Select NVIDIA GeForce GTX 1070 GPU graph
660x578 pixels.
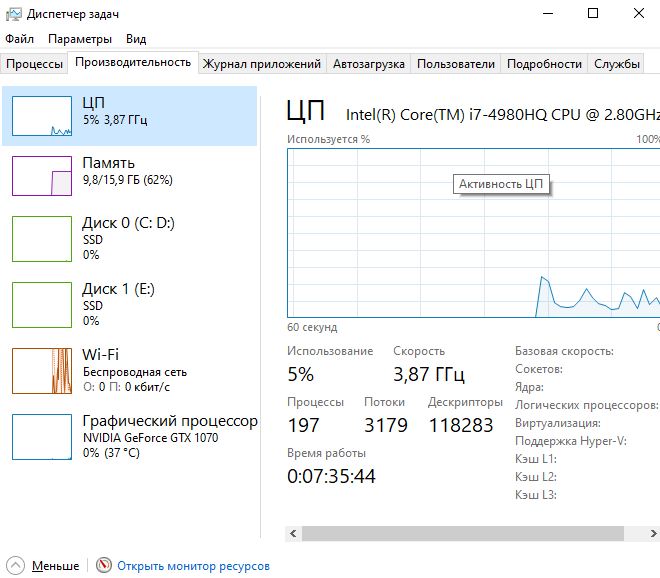click(x=41, y=436)
